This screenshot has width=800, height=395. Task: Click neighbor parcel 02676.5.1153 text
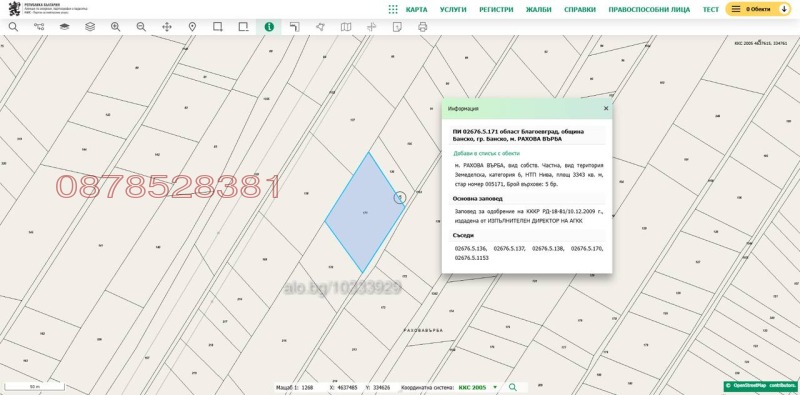(471, 258)
